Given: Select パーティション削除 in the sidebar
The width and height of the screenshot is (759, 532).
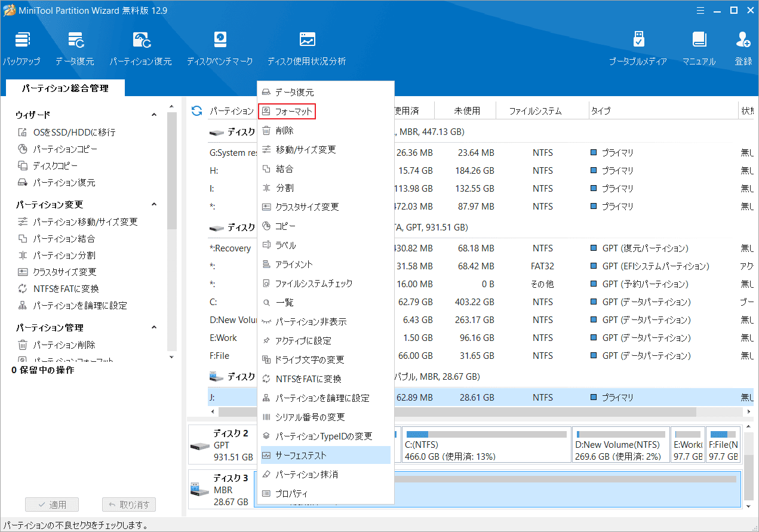Looking at the screenshot, I should pyautogui.click(x=57, y=345).
